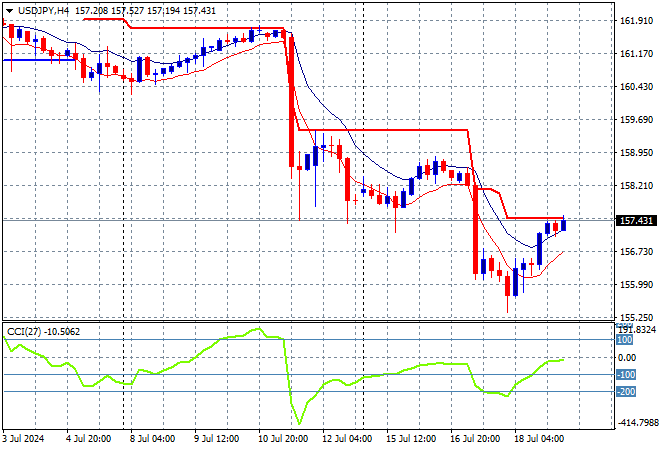The width and height of the screenshot is (660, 450).
Task: Select the short blue horizontal line near 161.00
Action: tap(39, 60)
